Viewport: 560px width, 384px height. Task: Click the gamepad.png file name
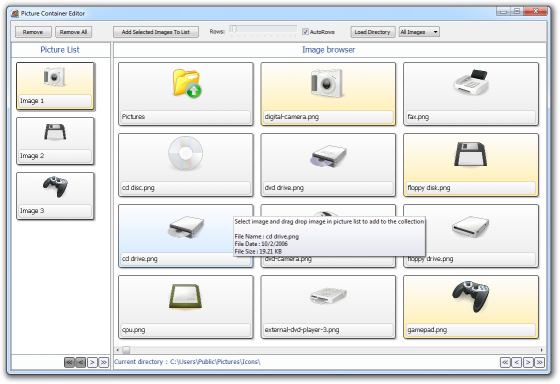click(x=427, y=330)
